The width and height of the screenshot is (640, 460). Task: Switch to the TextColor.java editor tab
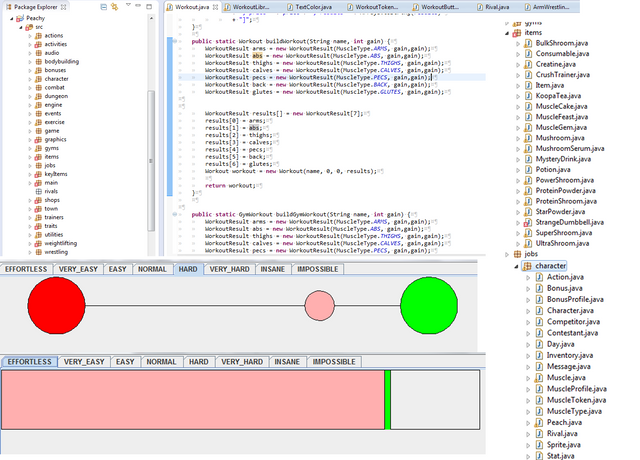(315, 7)
